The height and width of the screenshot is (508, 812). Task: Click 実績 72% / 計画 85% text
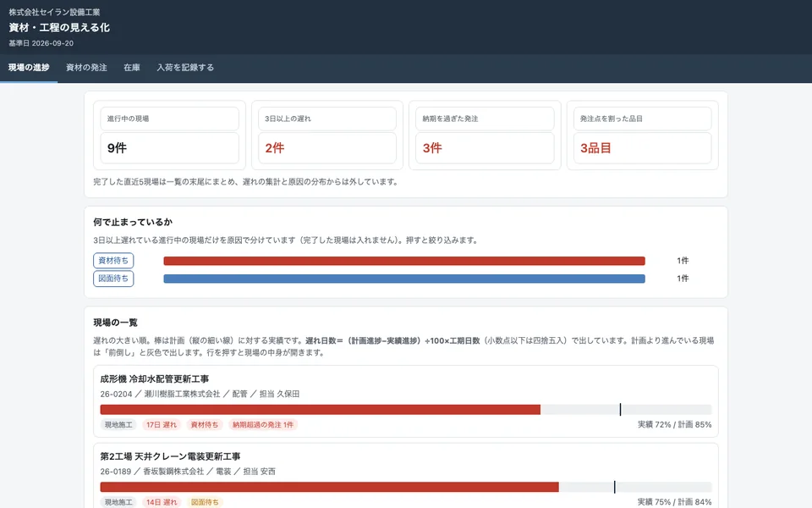tap(674, 424)
